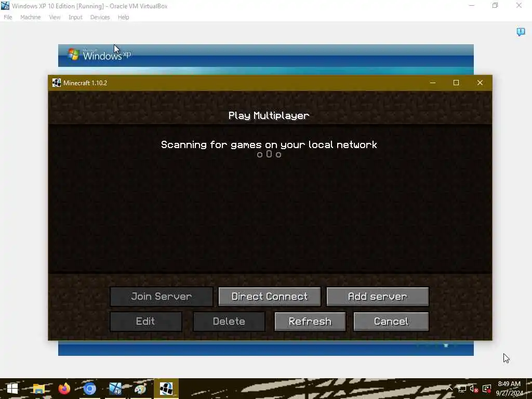This screenshot has height=399, width=532.
Task: Open the taskbar clock and date
Action: (x=510, y=389)
